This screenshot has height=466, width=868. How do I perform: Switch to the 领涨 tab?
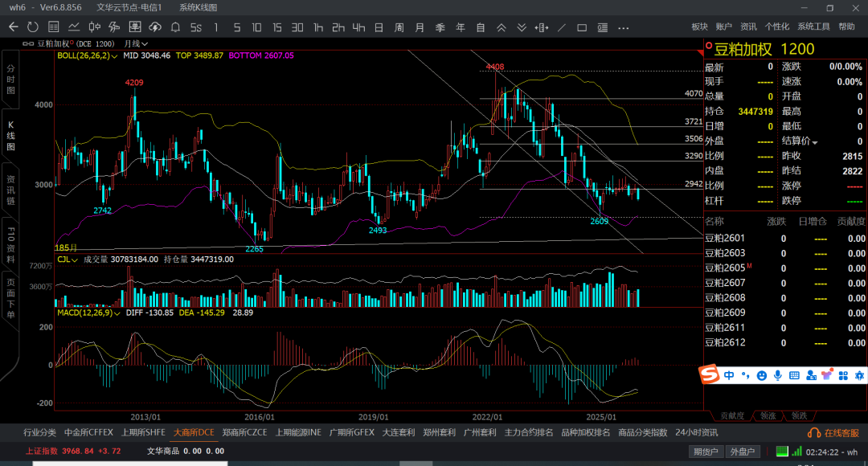768,415
